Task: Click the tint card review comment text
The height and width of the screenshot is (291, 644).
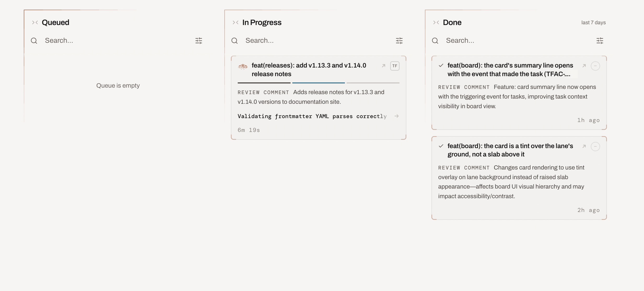Action: point(511,182)
